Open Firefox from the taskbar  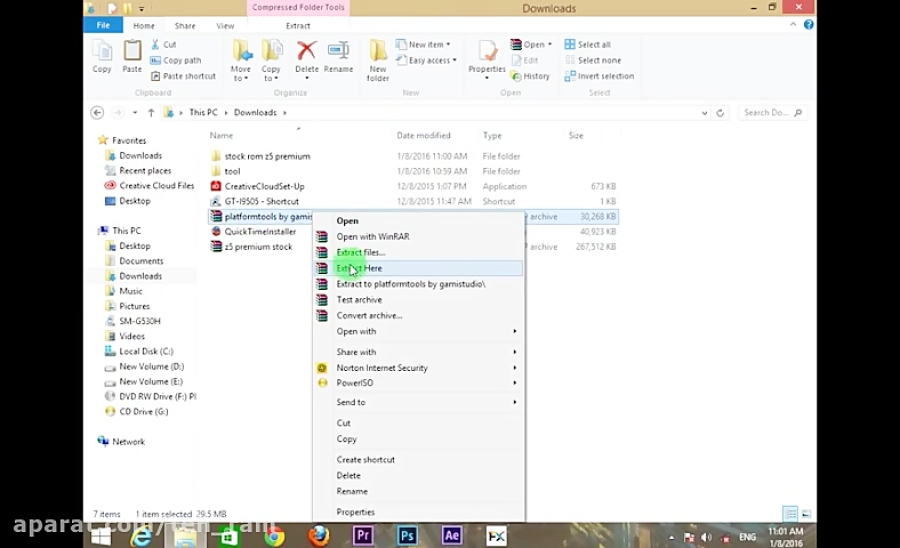pos(318,536)
